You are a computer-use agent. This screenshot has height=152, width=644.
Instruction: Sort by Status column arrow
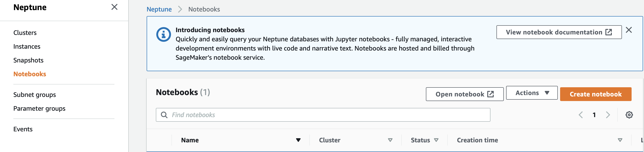[x=436, y=140]
